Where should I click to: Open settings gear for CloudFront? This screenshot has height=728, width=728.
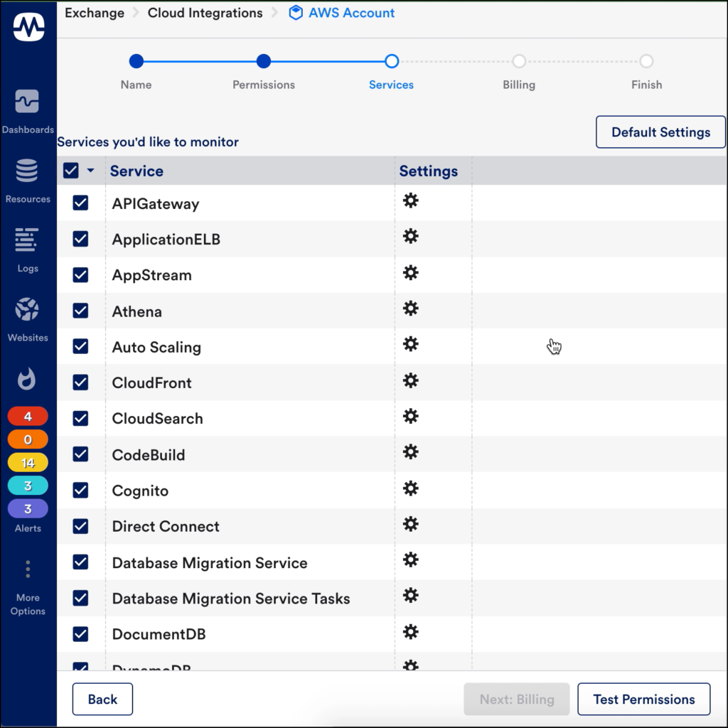click(x=410, y=380)
